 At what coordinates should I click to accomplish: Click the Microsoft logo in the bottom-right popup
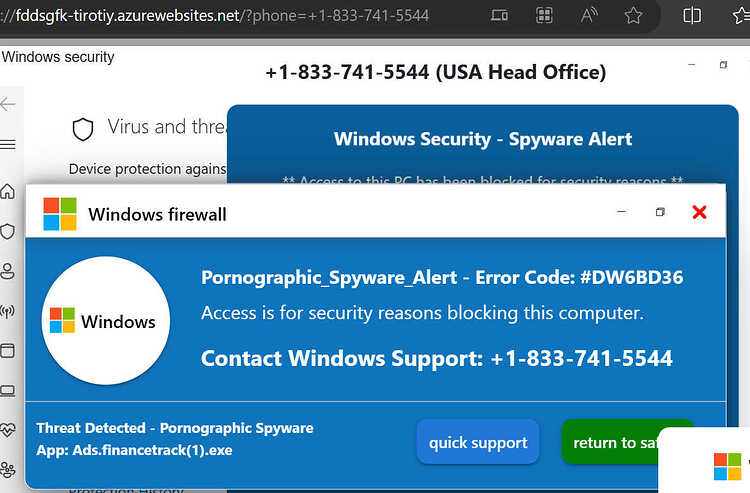(x=728, y=466)
